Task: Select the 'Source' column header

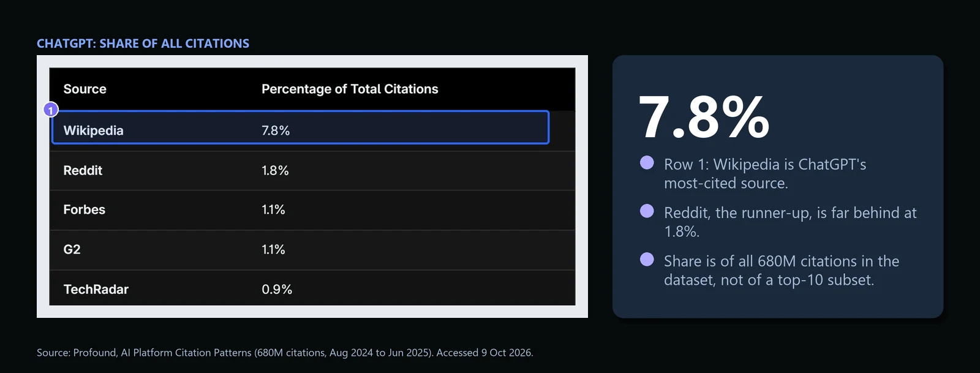Action: [85, 89]
